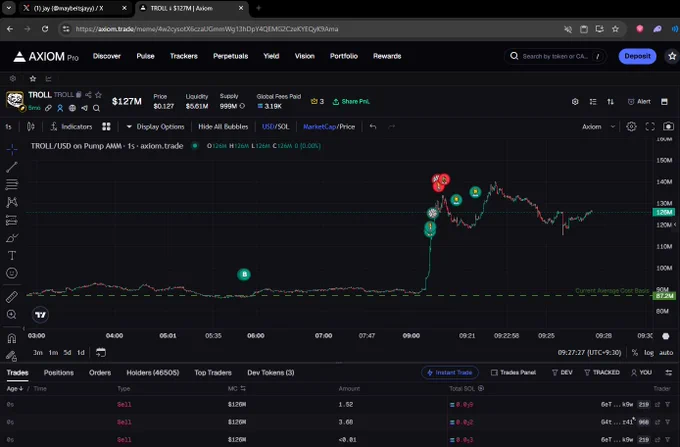Enter fullscreen chart mode

point(650,127)
